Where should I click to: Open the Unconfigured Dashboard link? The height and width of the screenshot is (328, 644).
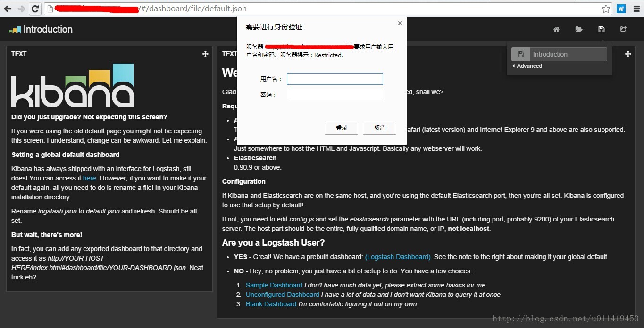pyautogui.click(x=283, y=295)
